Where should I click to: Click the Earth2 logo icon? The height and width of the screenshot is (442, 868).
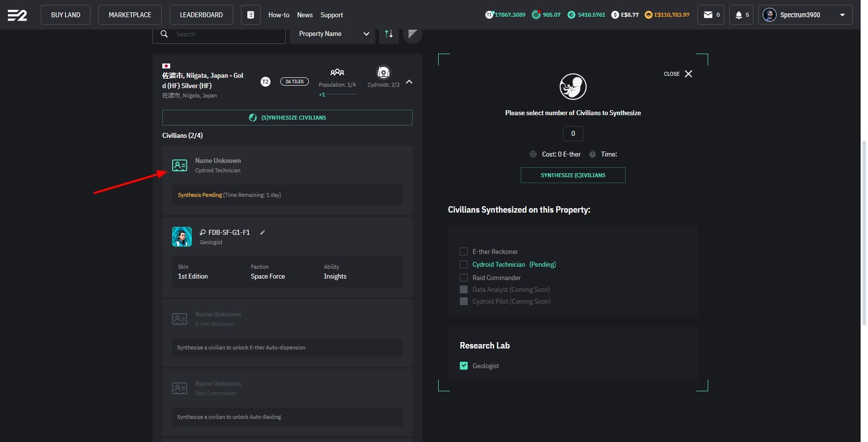(17, 15)
